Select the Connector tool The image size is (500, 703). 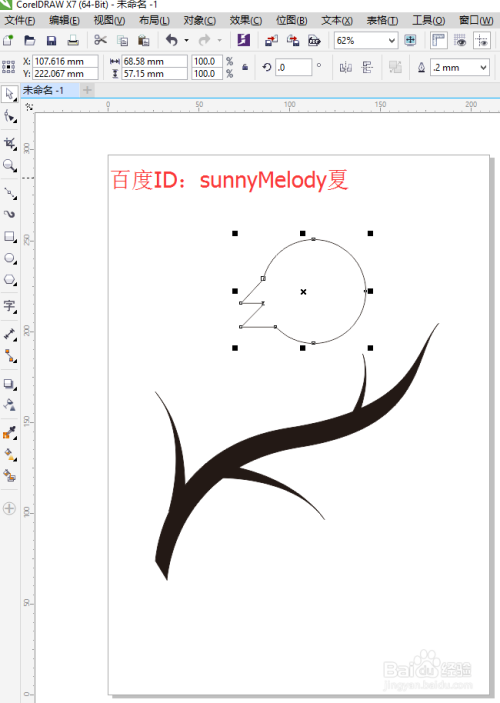9,356
